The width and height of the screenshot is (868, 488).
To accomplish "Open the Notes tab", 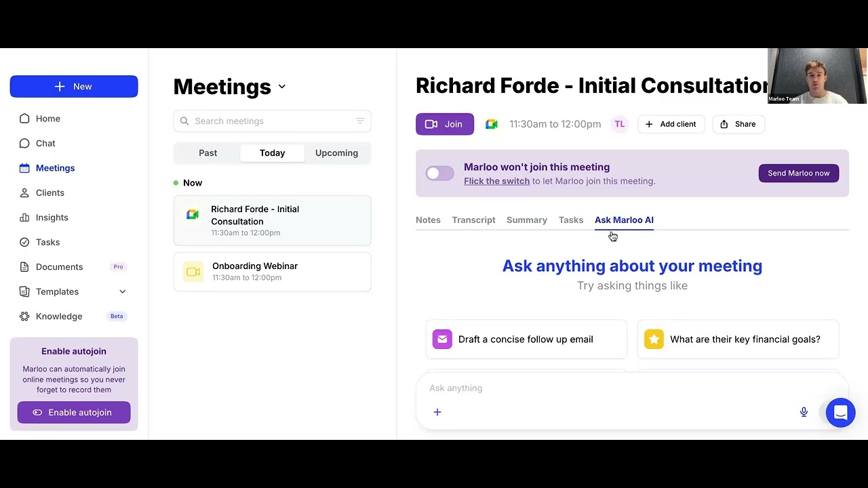I will coord(428,220).
